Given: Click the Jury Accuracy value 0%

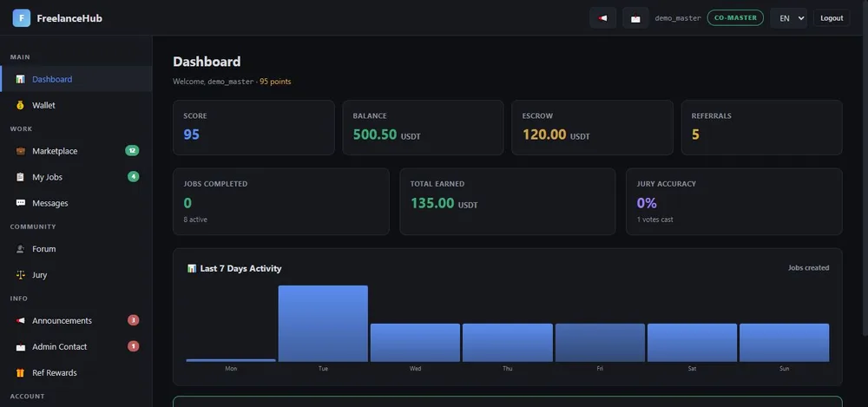Looking at the screenshot, I should [x=647, y=203].
